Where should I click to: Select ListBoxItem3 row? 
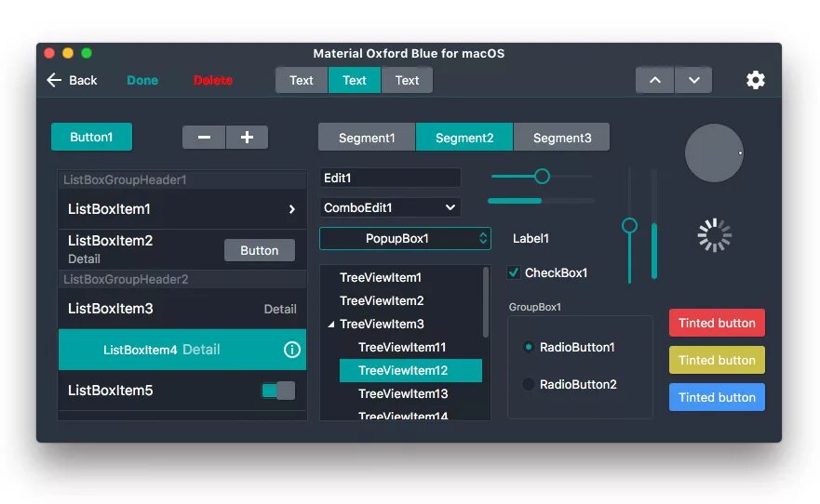(x=182, y=308)
